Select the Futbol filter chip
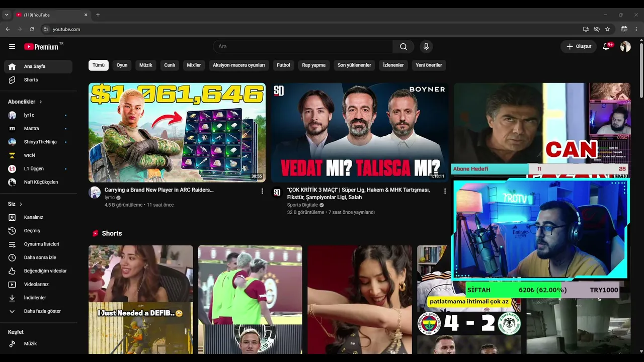Viewport: 644px width, 362px height. click(x=283, y=65)
